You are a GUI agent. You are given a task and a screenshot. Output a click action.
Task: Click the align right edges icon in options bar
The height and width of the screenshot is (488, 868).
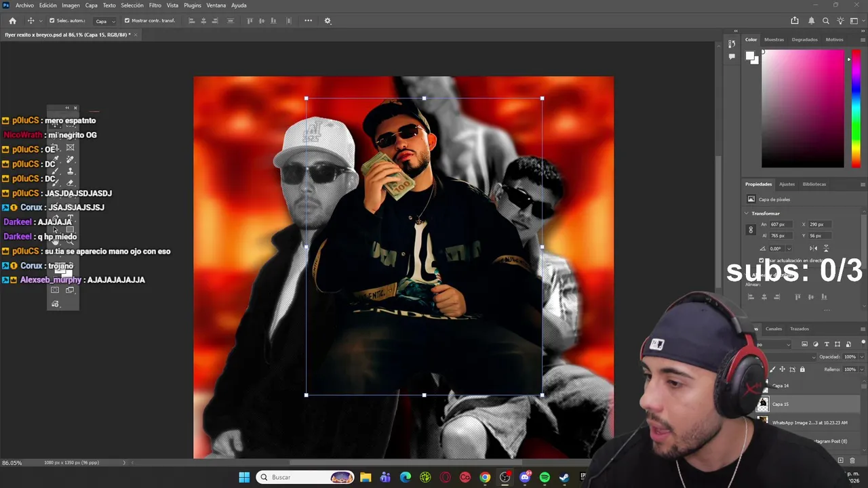tap(216, 21)
